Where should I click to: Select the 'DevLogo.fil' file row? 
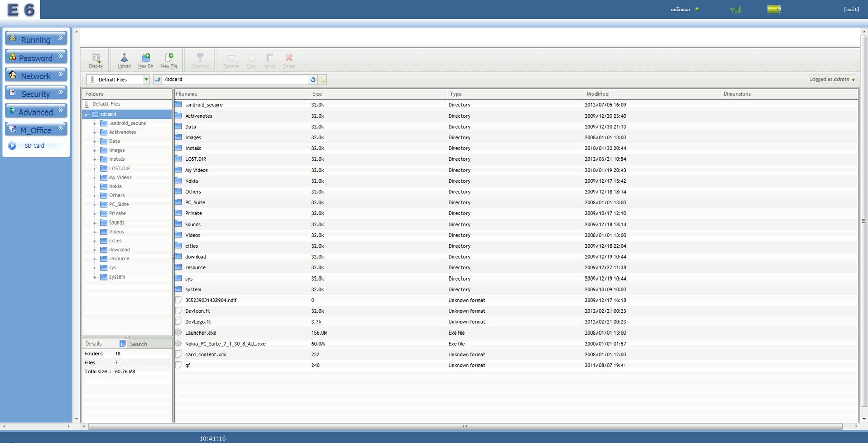515,322
